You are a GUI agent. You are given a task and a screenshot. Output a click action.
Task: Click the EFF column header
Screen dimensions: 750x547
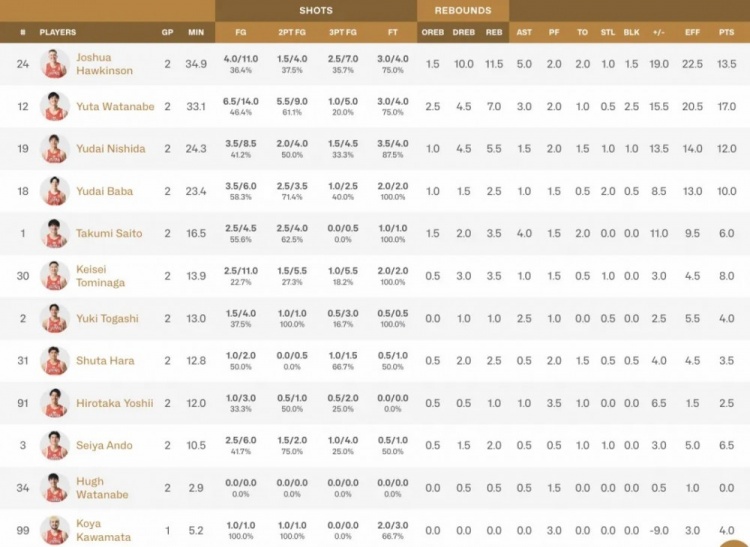tap(692, 32)
